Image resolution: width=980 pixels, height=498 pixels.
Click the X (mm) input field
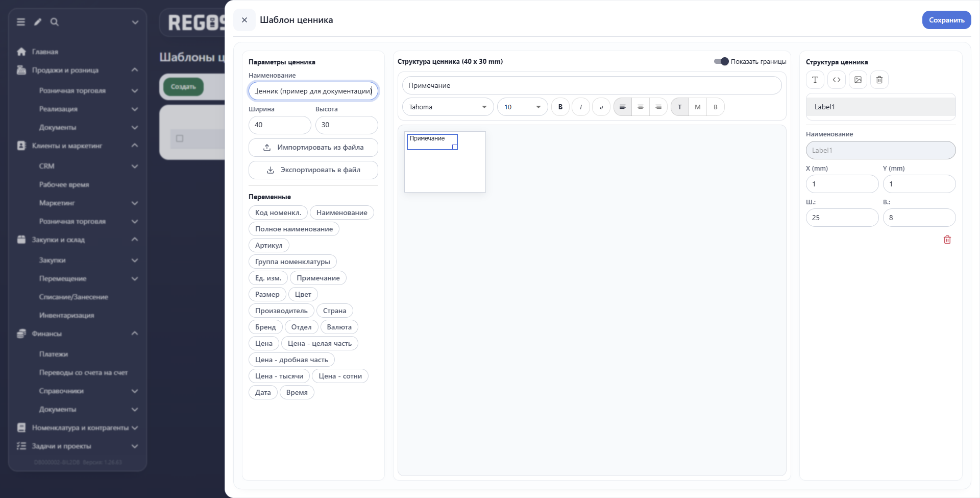(x=842, y=184)
